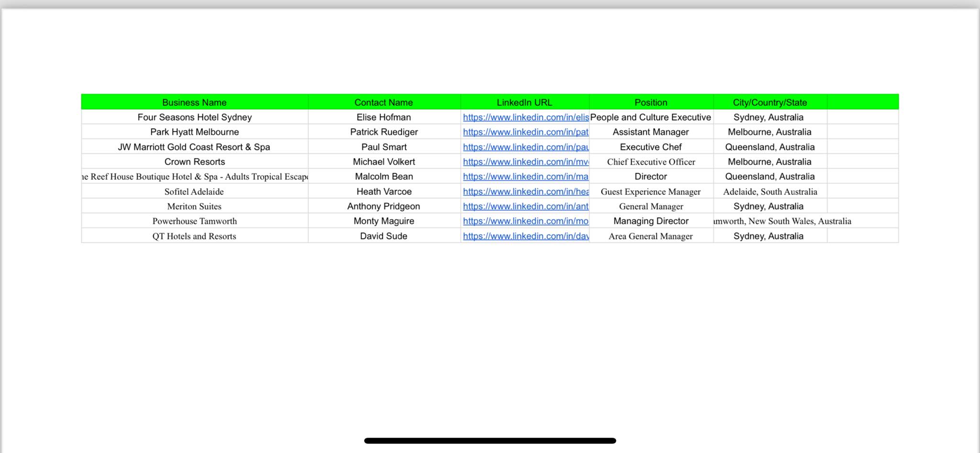Select the Anthony Pridgeon contact cell
The image size is (980, 453).
(x=384, y=206)
